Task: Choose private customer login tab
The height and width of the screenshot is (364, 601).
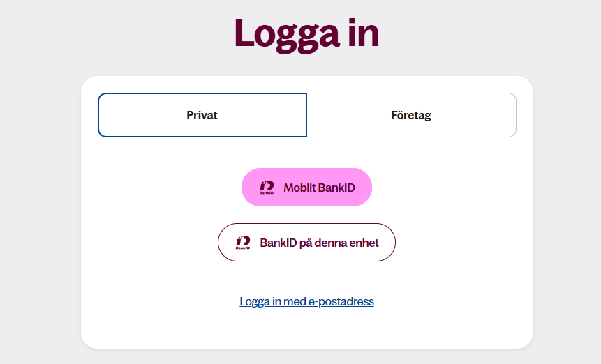Action: click(x=202, y=115)
